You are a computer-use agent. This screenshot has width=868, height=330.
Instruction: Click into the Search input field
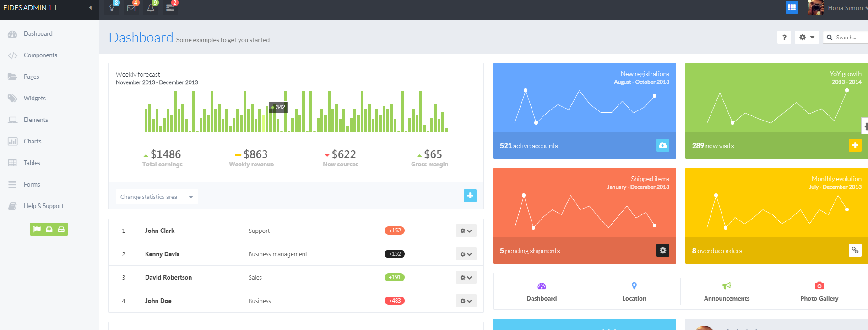coord(850,38)
